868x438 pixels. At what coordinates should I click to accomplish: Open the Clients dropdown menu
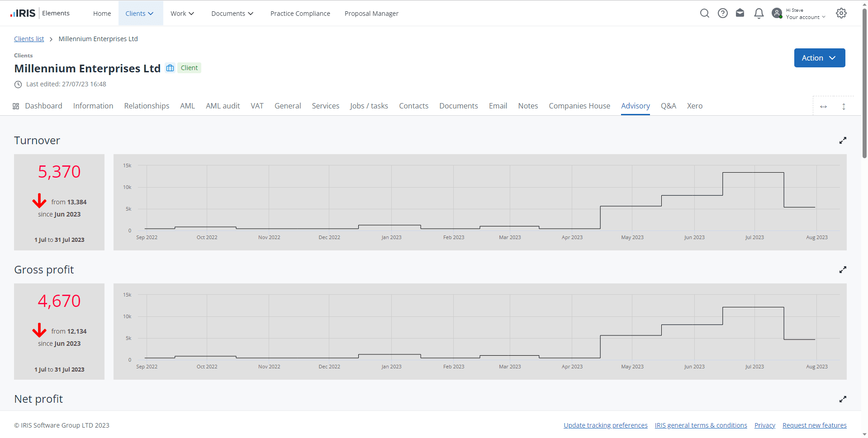[x=141, y=13]
